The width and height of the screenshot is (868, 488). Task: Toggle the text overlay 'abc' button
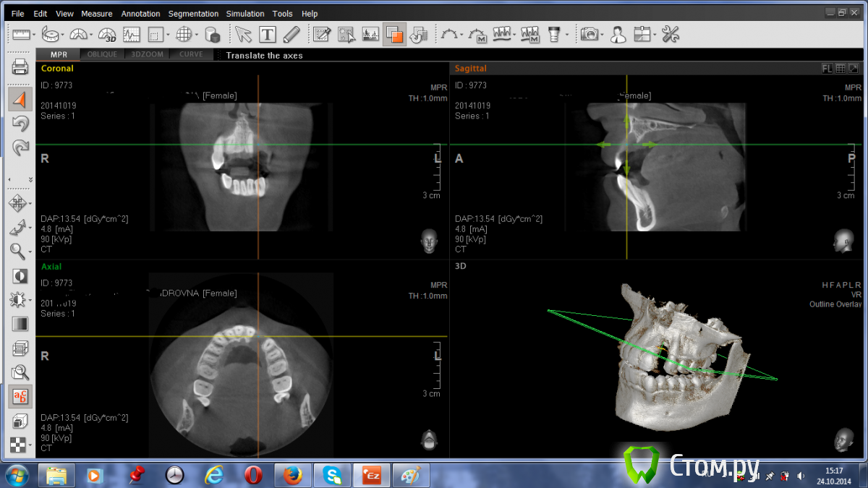[20, 396]
